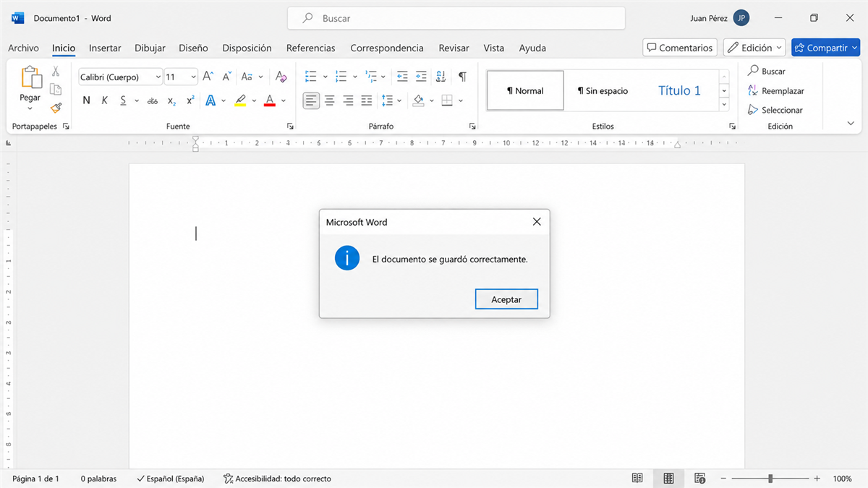Click the zoom in plus button
The height and width of the screenshot is (488, 868).
click(817, 479)
